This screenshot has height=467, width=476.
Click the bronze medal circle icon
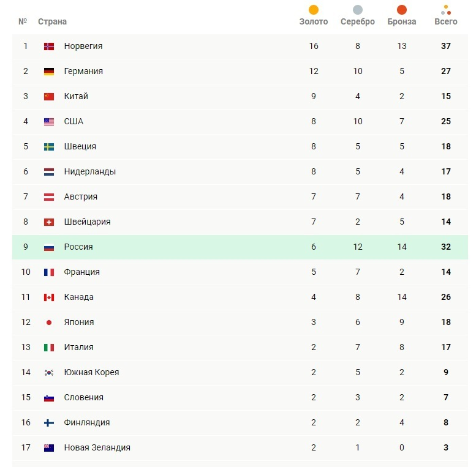click(402, 10)
